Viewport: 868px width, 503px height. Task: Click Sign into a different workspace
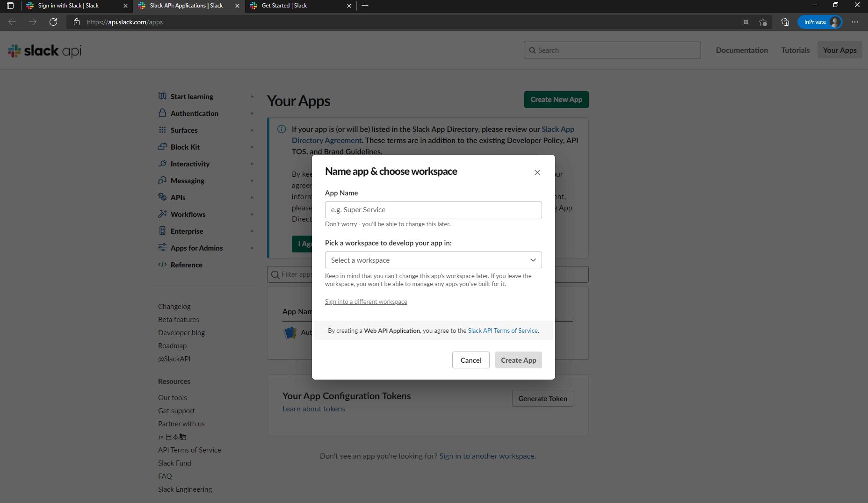[366, 302]
